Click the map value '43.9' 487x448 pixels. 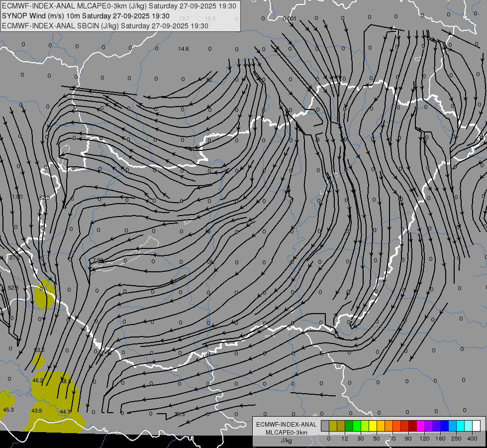click(37, 411)
